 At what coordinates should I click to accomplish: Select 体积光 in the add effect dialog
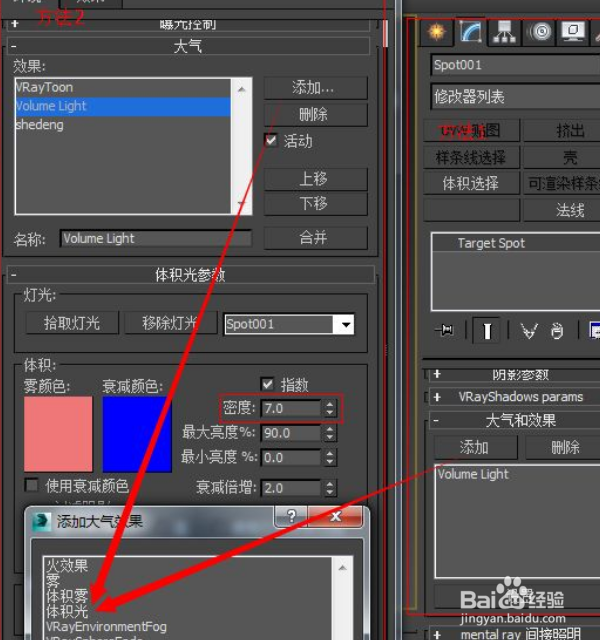(67, 611)
